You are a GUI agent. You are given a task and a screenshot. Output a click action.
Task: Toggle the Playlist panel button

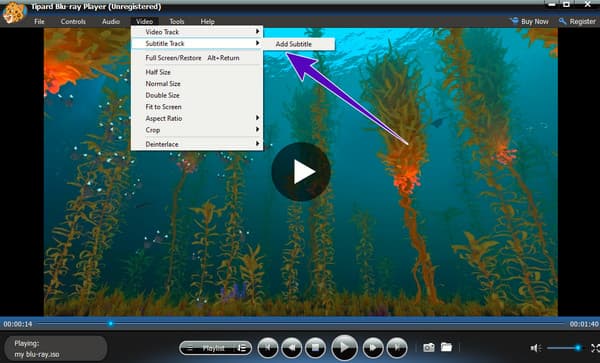tap(215, 348)
